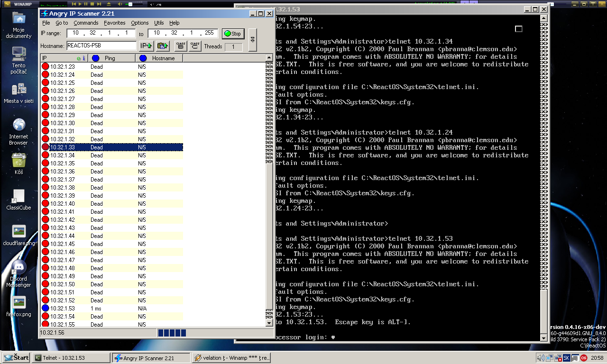This screenshot has height=364, width=607.
Task: Click the clipboard IP button next to Hostname
Action: (x=163, y=46)
